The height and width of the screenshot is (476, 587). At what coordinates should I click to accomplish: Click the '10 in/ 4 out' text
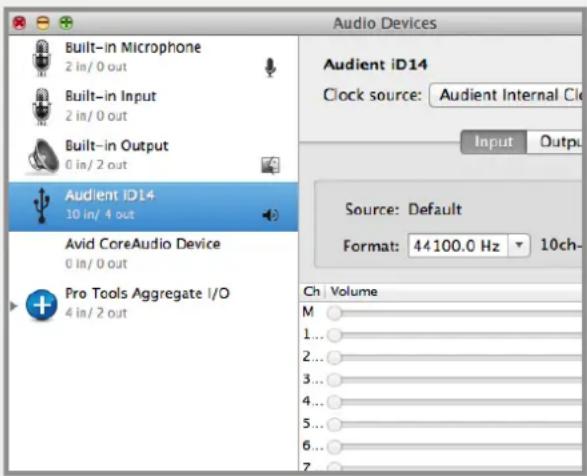click(100, 215)
